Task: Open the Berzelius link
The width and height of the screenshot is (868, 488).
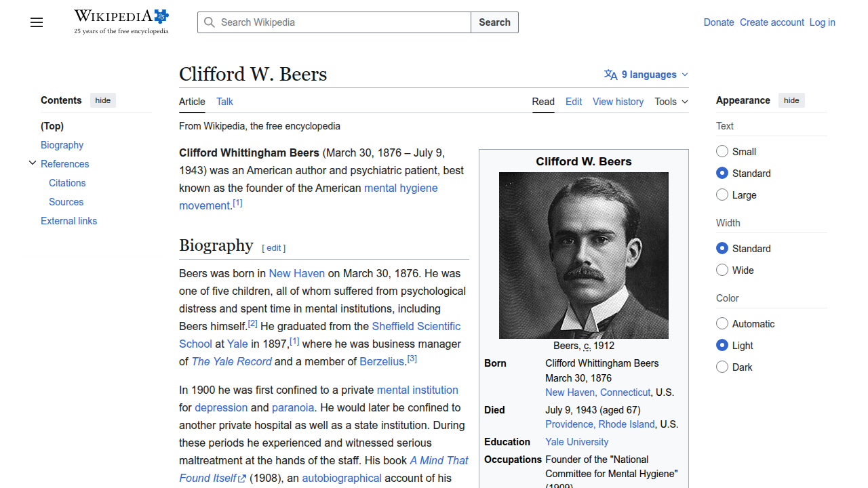Action: pyautogui.click(x=382, y=361)
